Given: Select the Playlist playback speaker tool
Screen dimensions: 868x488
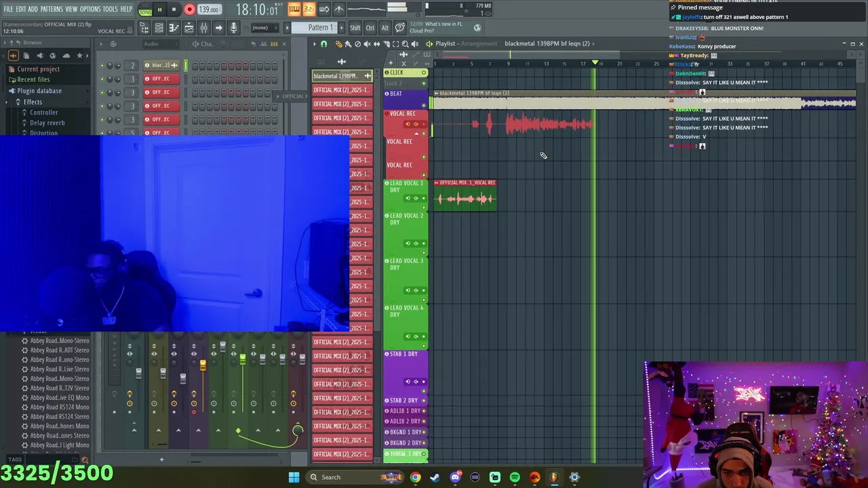Looking at the screenshot, I should 414,44.
